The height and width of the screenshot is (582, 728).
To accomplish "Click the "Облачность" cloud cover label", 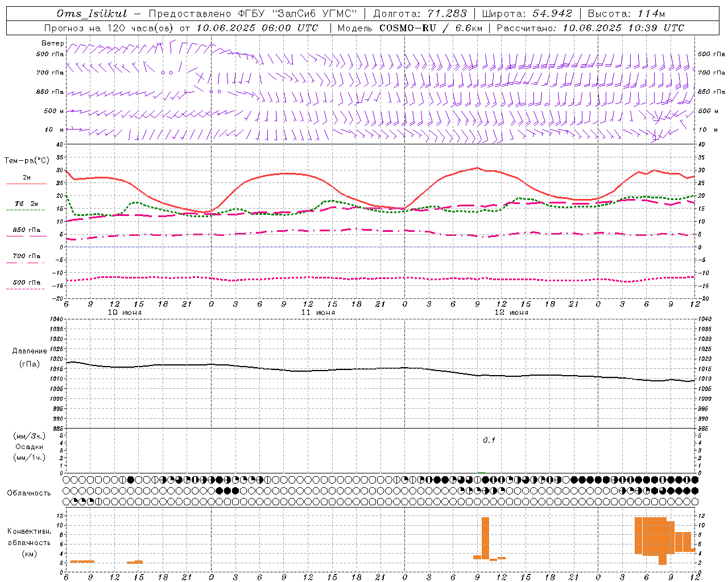I will [x=29, y=493].
